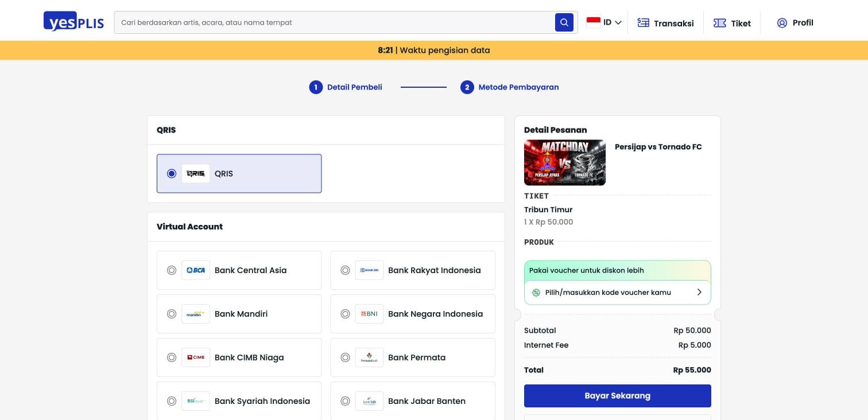868x420 pixels.
Task: Click the search input field
Action: point(335,22)
